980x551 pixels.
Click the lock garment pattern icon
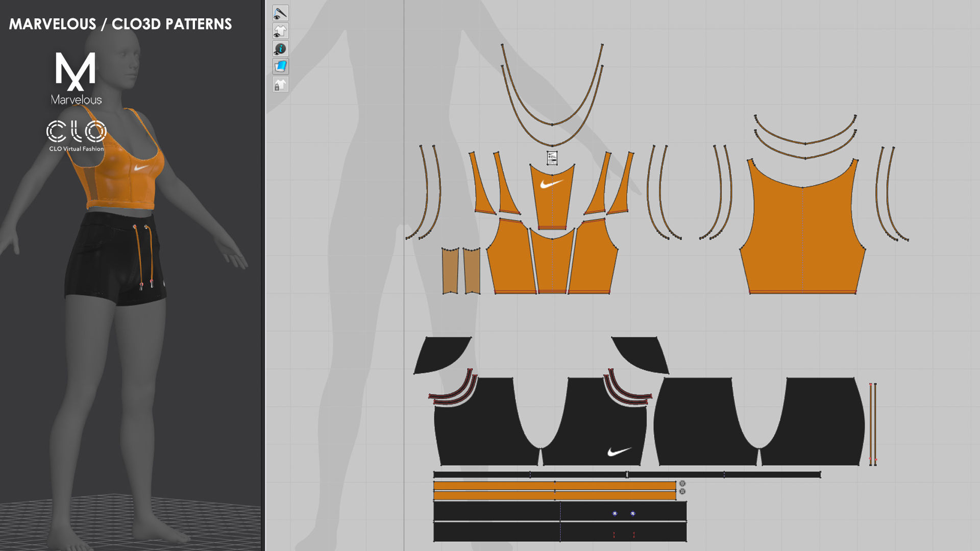pyautogui.click(x=280, y=84)
